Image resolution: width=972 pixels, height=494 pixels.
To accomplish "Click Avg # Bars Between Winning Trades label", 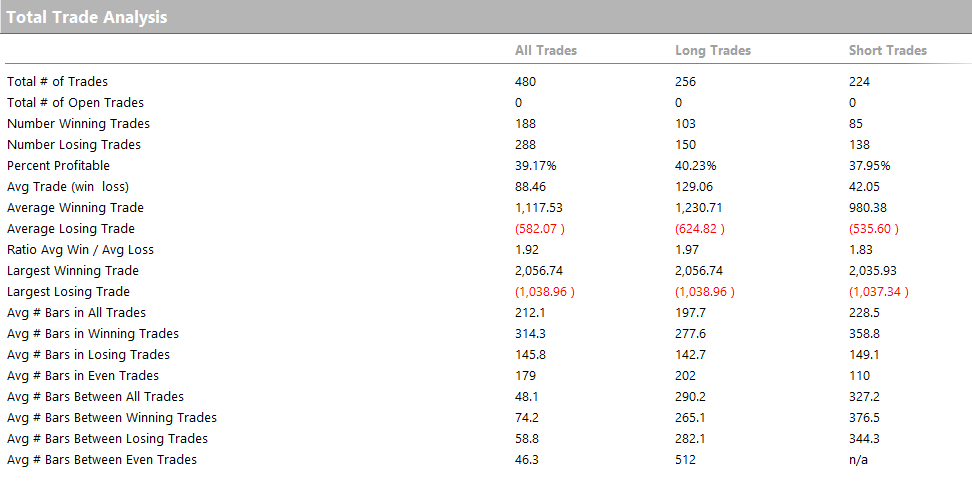I will (112, 418).
